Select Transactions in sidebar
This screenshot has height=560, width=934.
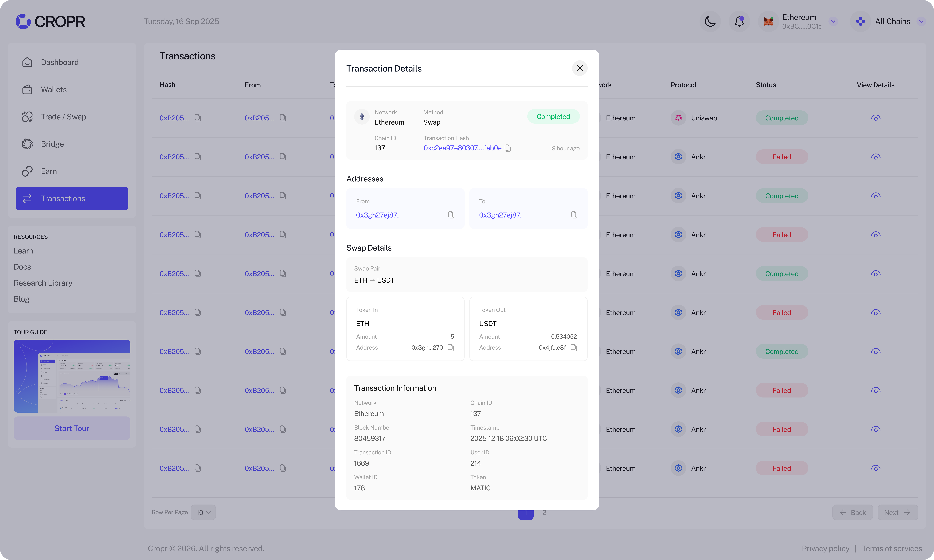pos(72,199)
